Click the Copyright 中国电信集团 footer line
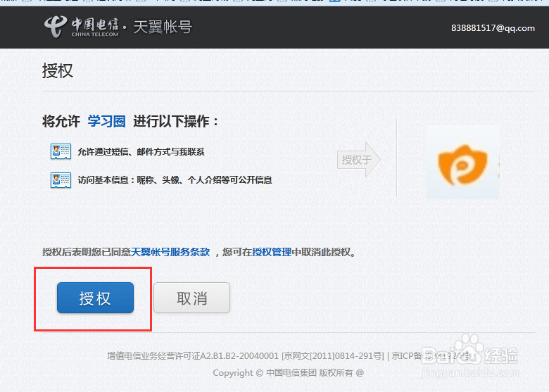 (288, 373)
